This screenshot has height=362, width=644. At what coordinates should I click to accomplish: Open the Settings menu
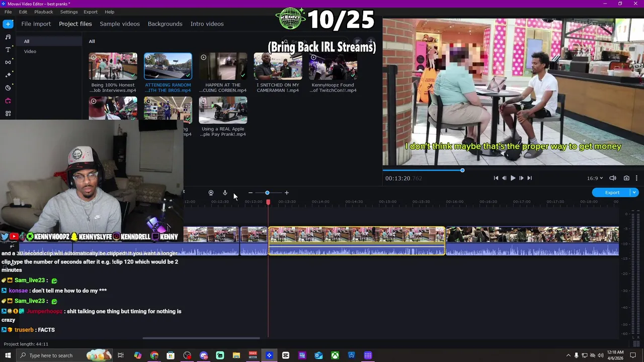click(69, 12)
